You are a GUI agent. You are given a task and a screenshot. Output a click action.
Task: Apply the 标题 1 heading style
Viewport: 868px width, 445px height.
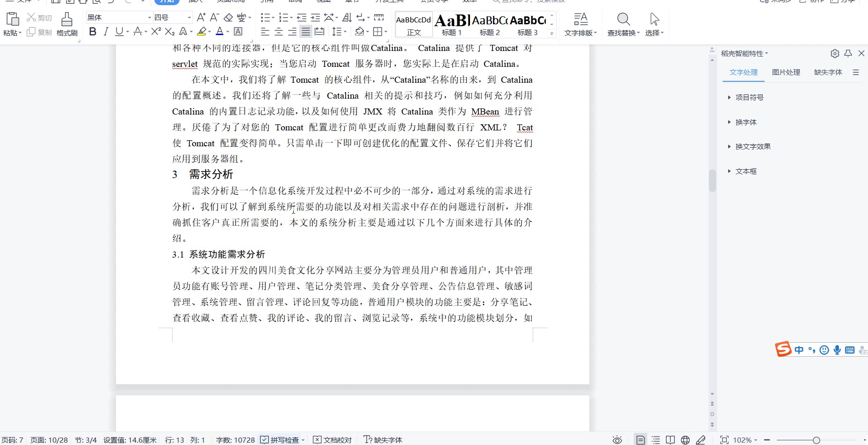(x=452, y=24)
